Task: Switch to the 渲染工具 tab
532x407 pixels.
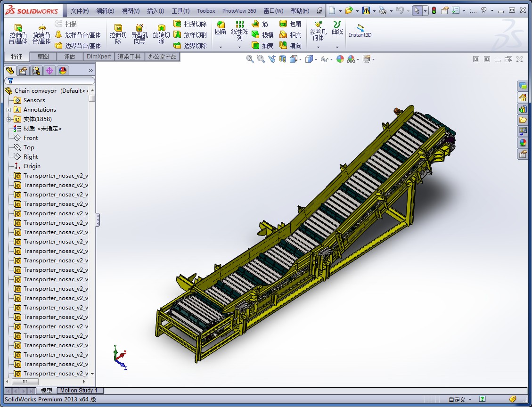Action: click(x=129, y=57)
